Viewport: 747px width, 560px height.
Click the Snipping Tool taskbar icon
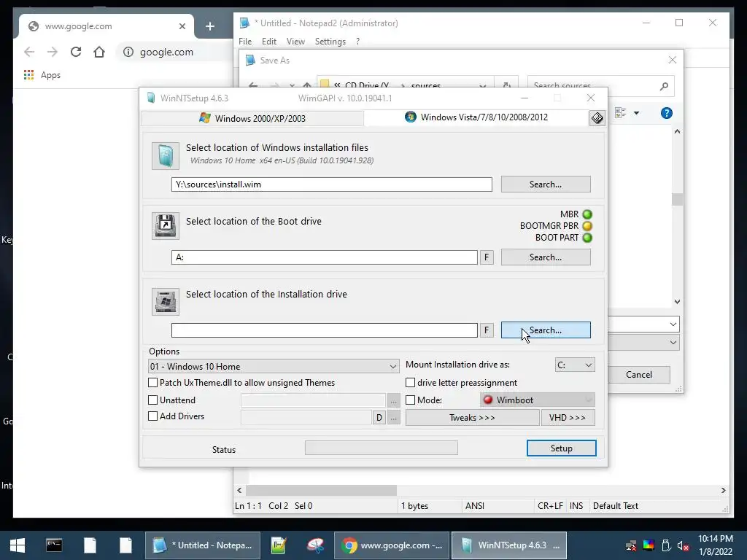315,545
